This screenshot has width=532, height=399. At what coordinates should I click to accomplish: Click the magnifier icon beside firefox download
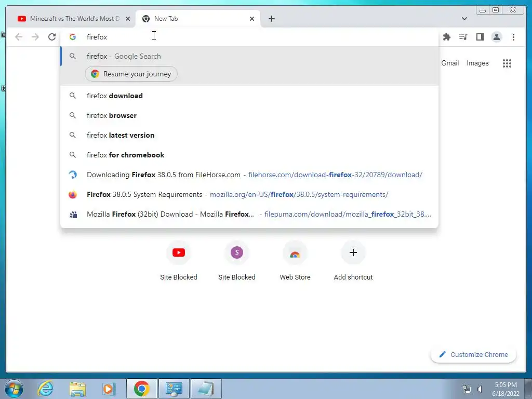(73, 96)
